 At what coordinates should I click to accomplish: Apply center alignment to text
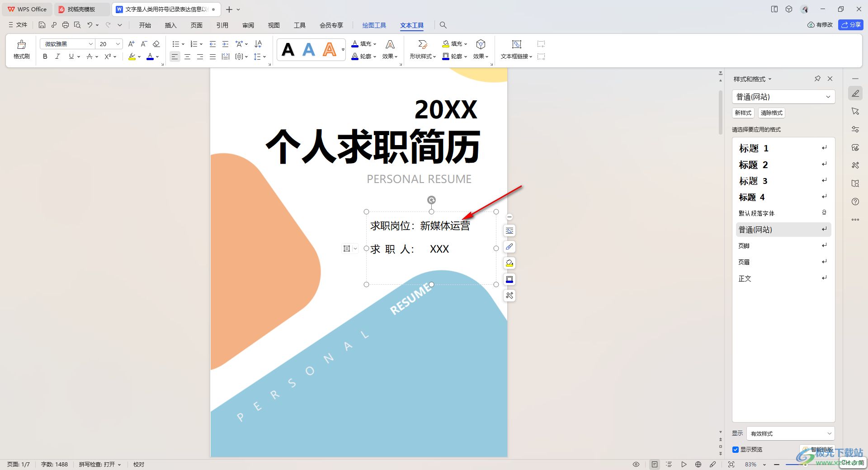tap(187, 56)
